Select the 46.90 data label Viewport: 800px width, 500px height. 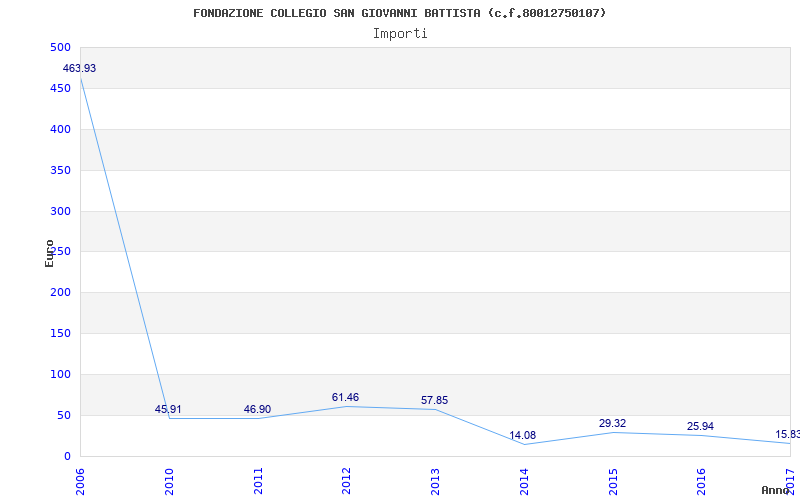pyautogui.click(x=257, y=409)
